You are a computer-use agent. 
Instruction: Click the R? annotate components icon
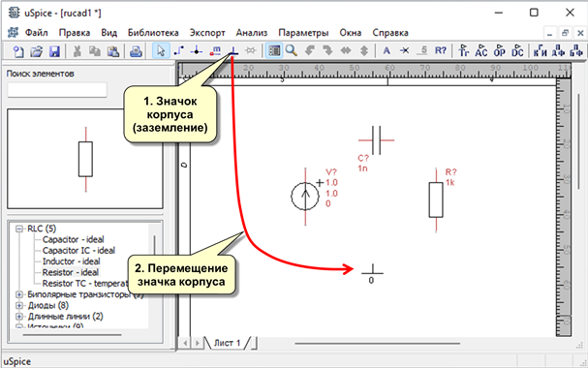point(441,50)
